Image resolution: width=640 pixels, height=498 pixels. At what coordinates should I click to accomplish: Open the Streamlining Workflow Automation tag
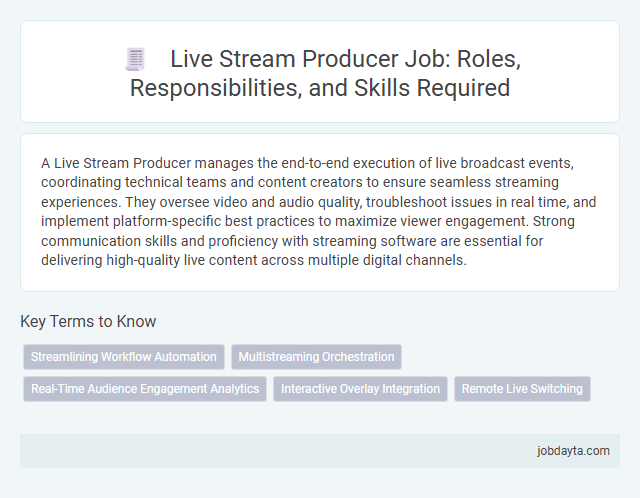pos(124,357)
